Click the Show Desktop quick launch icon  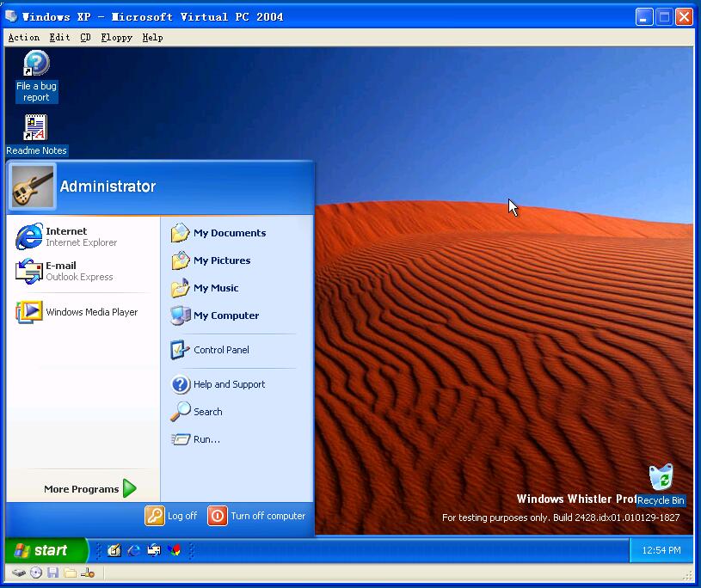pyautogui.click(x=114, y=550)
